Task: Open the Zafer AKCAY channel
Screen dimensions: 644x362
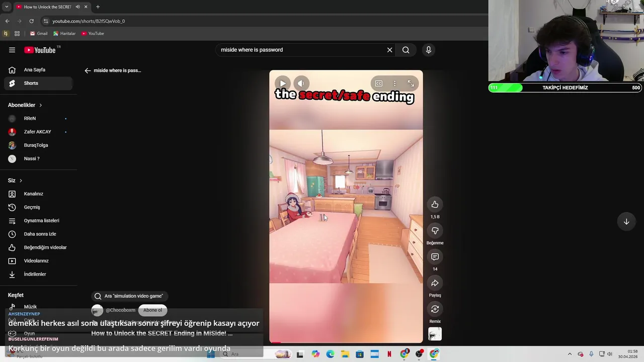Action: coord(38,132)
